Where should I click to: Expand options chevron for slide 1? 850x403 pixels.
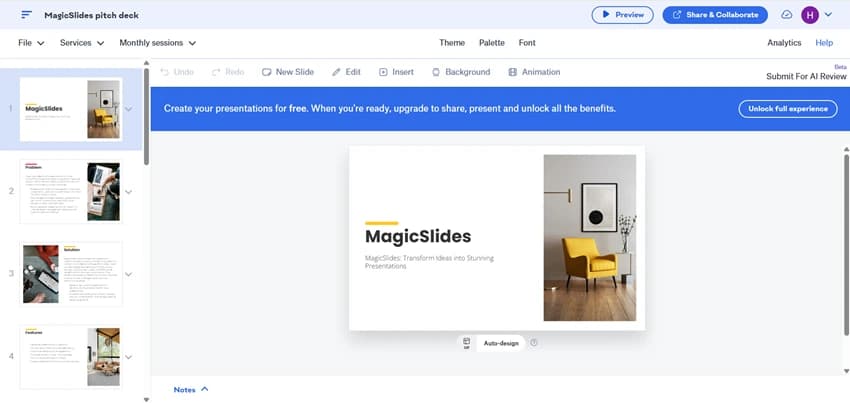(128, 109)
